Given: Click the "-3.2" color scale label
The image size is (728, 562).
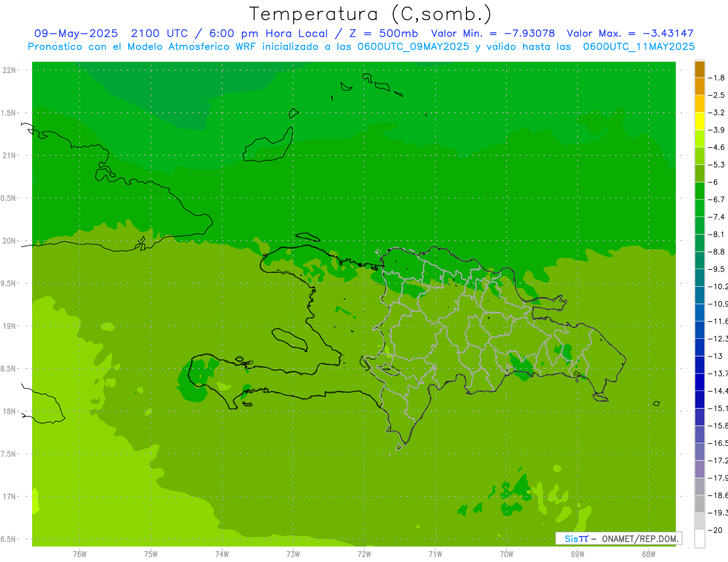Looking at the screenshot, I should point(716,113).
